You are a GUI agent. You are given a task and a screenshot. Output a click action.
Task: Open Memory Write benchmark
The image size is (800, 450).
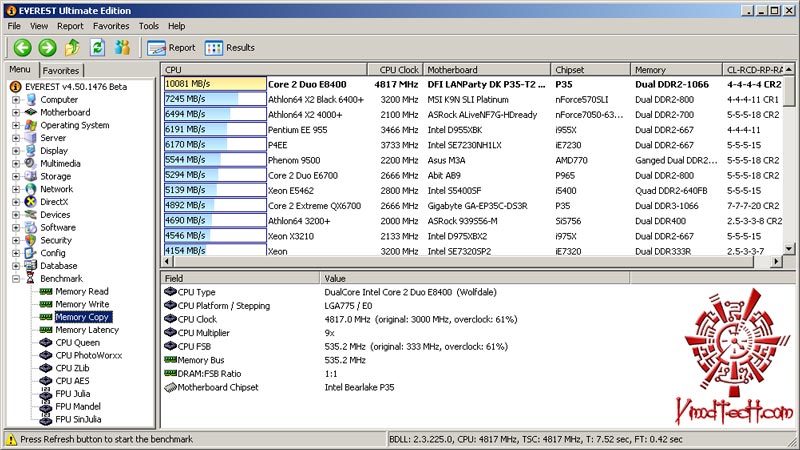point(82,304)
